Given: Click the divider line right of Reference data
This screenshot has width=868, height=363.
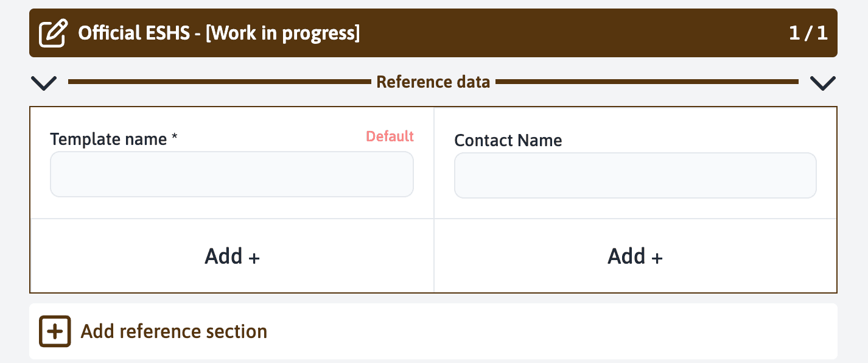Looking at the screenshot, I should pos(647,82).
